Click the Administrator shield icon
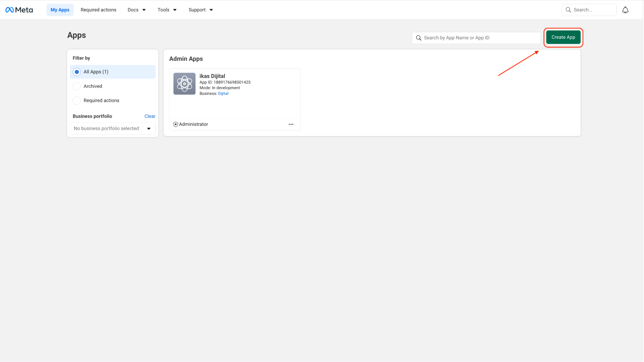The width and height of the screenshot is (644, 362). (175, 124)
